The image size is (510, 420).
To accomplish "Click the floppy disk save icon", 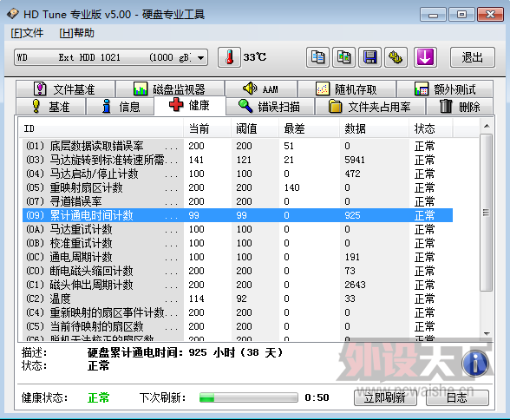I will tap(369, 57).
